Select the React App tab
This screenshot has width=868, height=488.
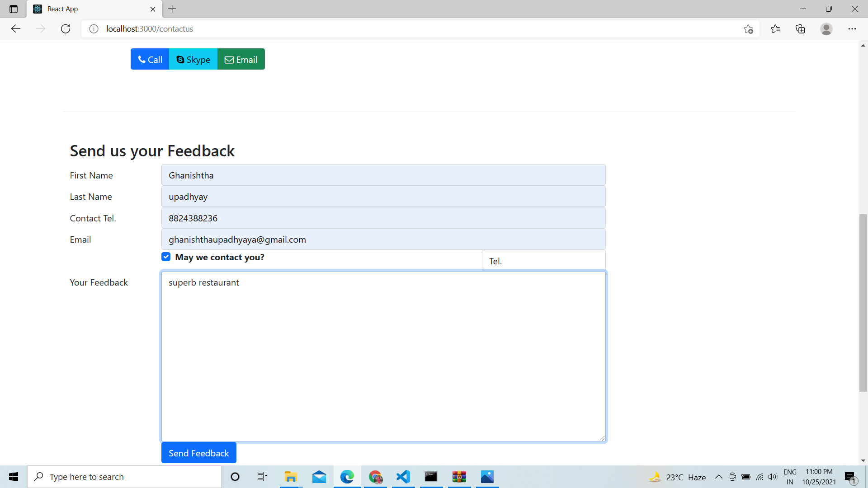(x=95, y=9)
